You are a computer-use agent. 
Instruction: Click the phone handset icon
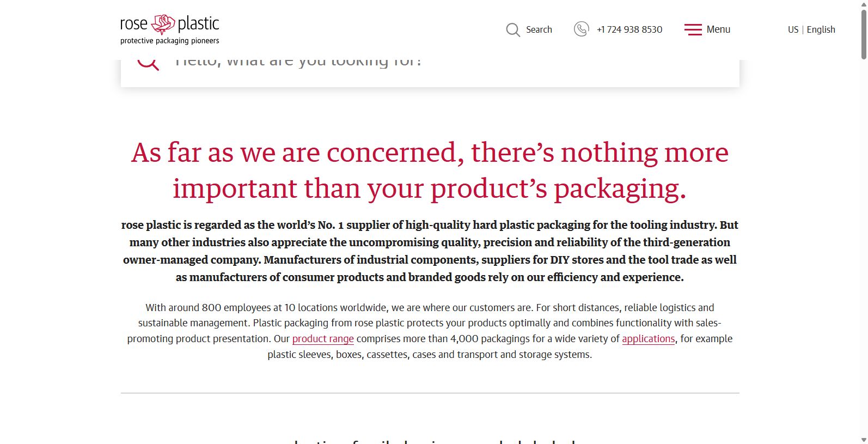click(x=581, y=29)
